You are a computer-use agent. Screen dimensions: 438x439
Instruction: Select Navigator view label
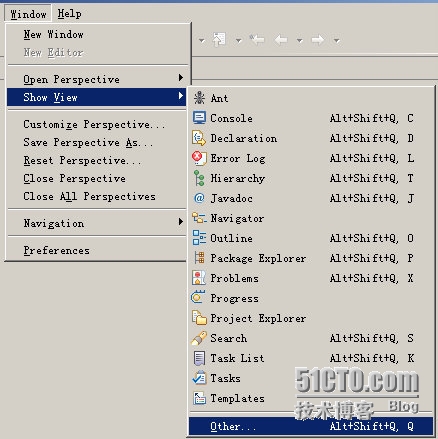pos(237,218)
